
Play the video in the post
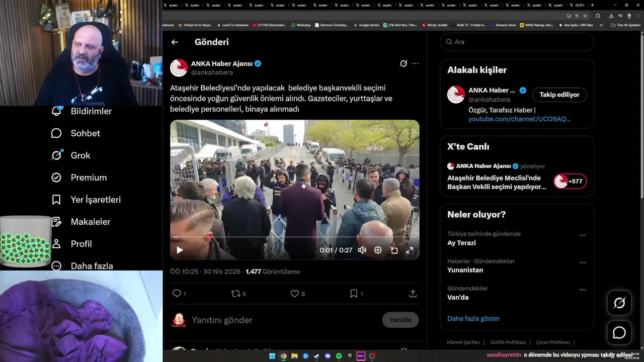click(x=180, y=250)
